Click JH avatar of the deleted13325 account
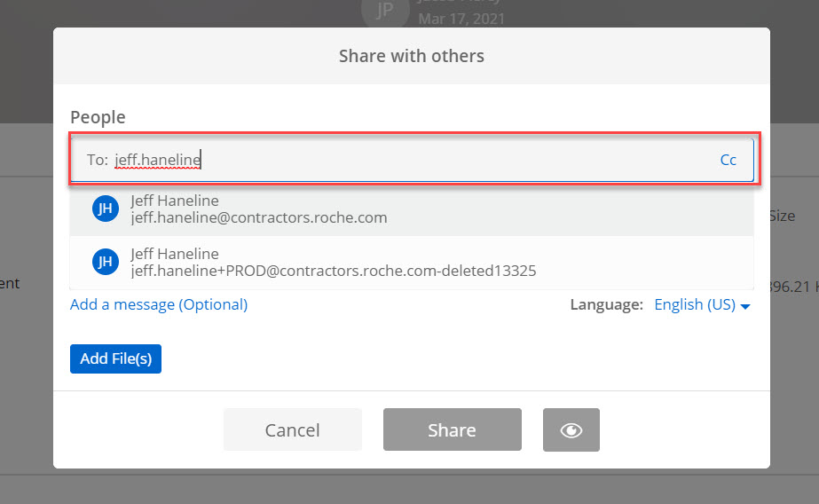This screenshot has width=819, height=504. [x=106, y=262]
